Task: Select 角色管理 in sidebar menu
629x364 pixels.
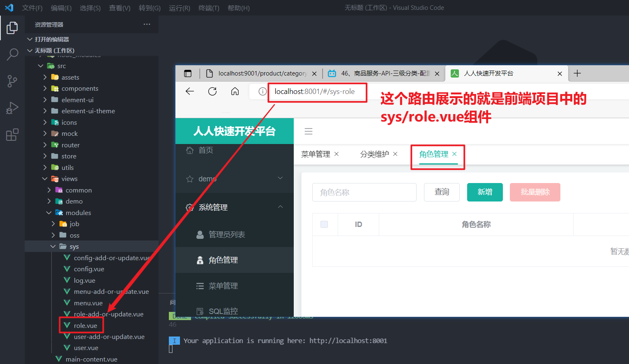Action: click(235, 260)
